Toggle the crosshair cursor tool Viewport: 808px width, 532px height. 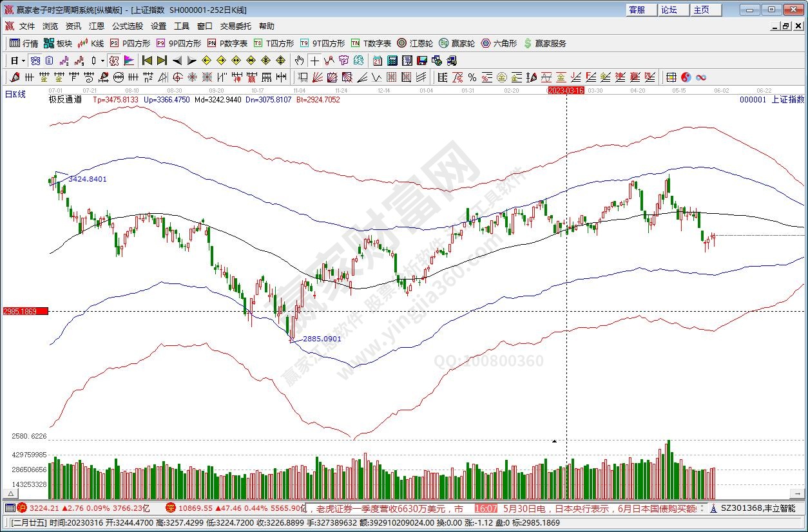[314, 61]
